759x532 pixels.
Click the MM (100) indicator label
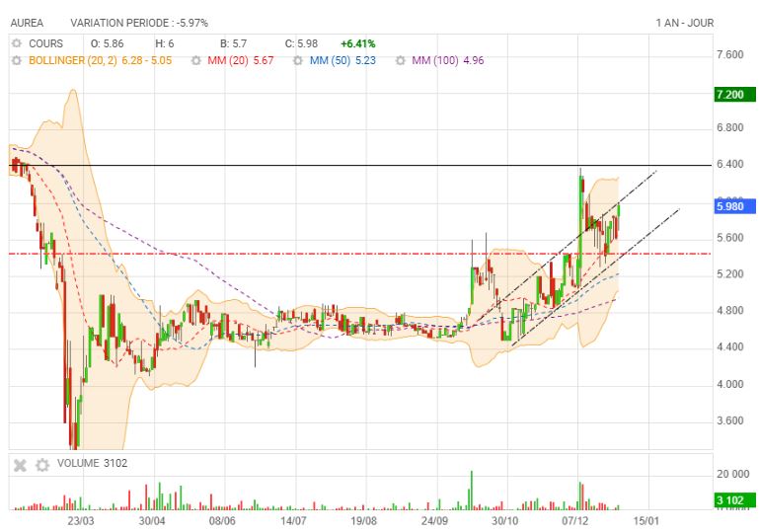434,60
